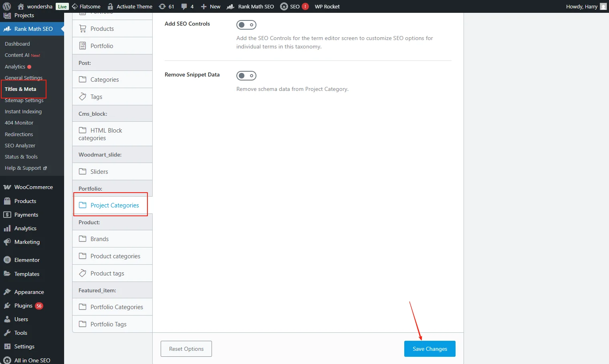
Task: Open General Settings under Rank Math
Action: [x=24, y=78]
